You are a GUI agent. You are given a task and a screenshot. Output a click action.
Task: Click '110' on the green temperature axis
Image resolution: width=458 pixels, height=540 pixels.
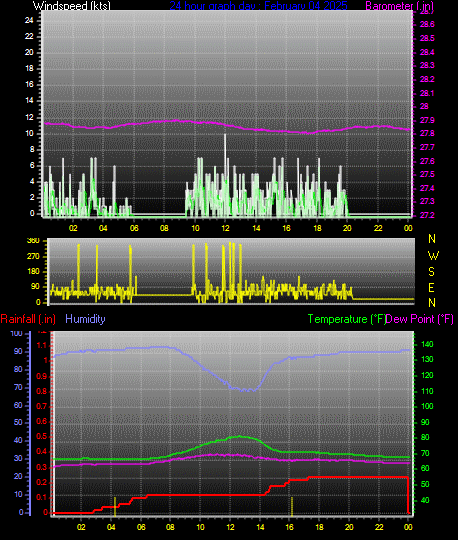tap(427, 391)
